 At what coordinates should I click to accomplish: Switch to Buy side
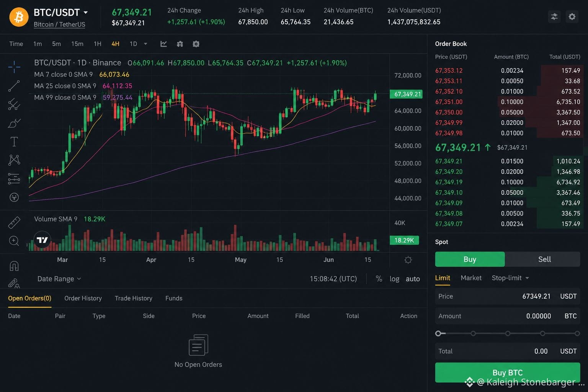pyautogui.click(x=470, y=259)
